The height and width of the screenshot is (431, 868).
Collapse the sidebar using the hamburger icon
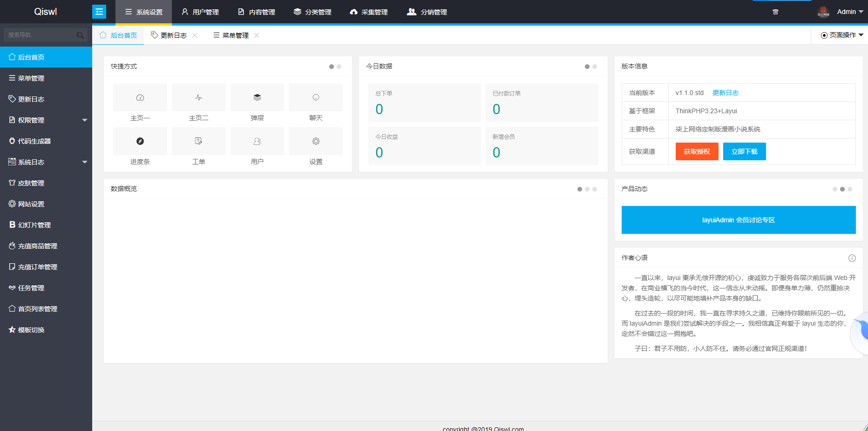tap(99, 12)
